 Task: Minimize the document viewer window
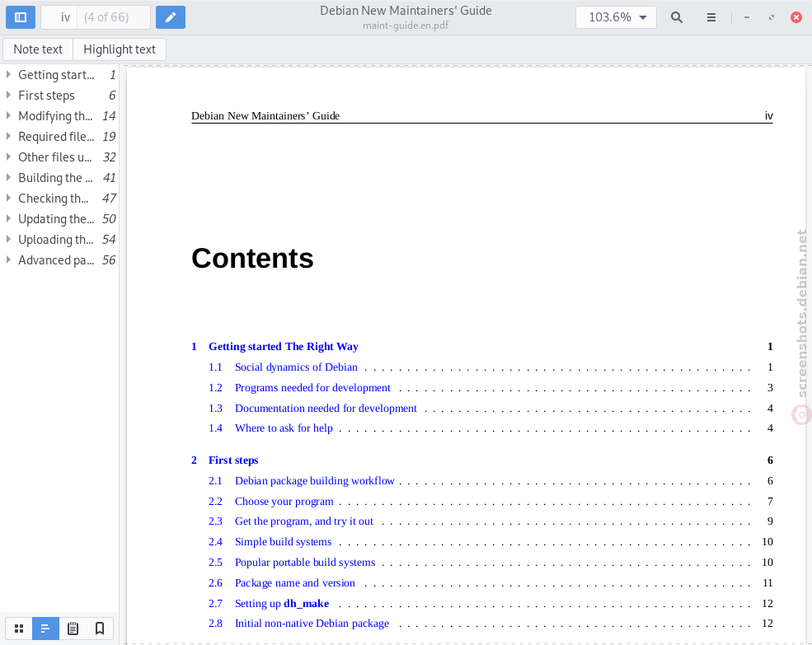point(747,17)
